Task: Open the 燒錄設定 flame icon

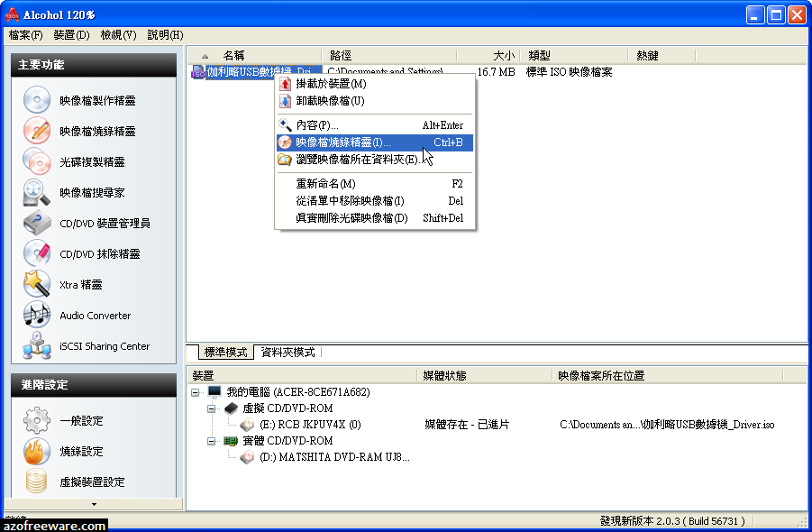Action: tap(37, 451)
